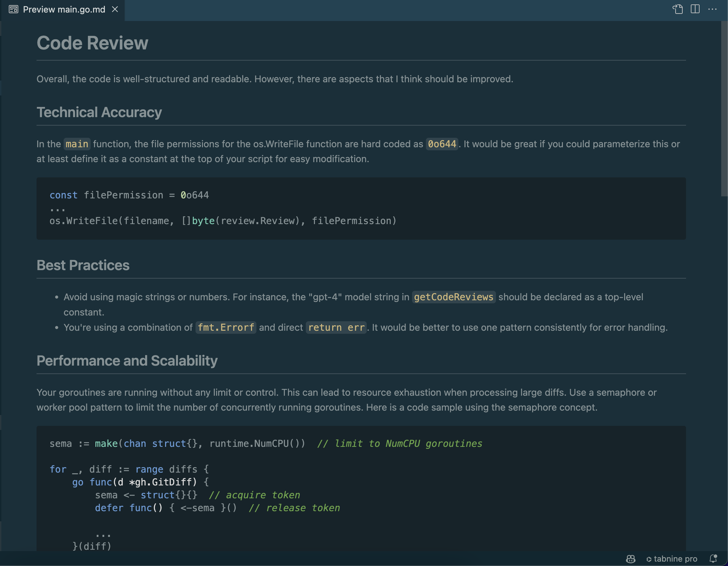This screenshot has height=566, width=728.
Task: Click the Performance and Scalability heading
Action: [127, 361]
